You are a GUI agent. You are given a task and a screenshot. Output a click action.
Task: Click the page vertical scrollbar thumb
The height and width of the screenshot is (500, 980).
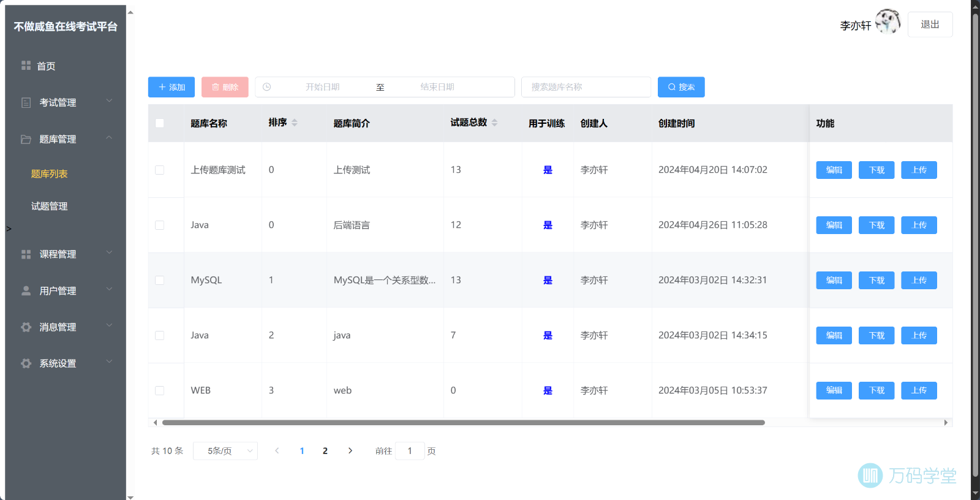point(976,245)
